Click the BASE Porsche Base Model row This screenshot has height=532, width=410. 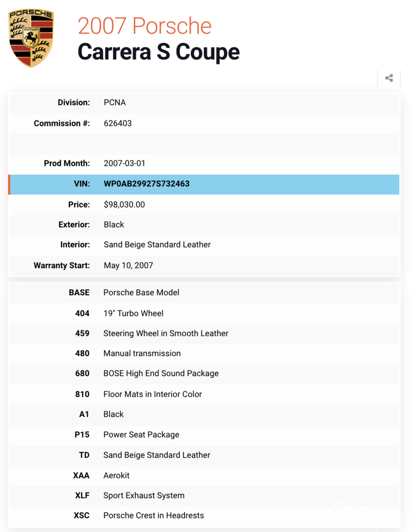[x=204, y=293]
